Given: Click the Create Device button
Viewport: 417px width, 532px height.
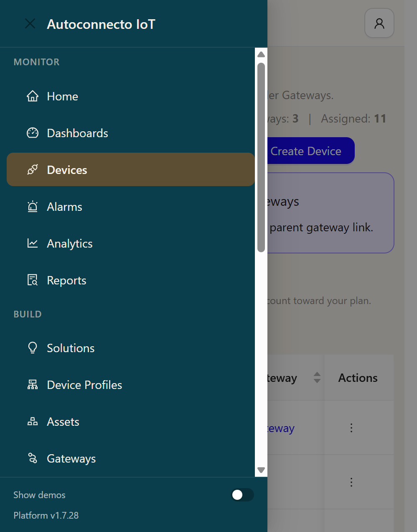Looking at the screenshot, I should (x=310, y=151).
